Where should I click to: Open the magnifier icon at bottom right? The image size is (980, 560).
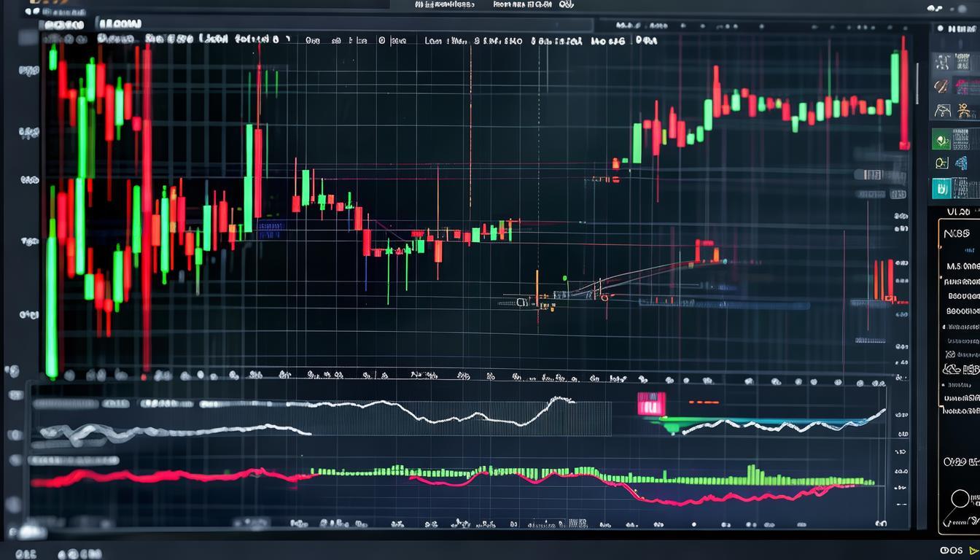pyautogui.click(x=959, y=501)
